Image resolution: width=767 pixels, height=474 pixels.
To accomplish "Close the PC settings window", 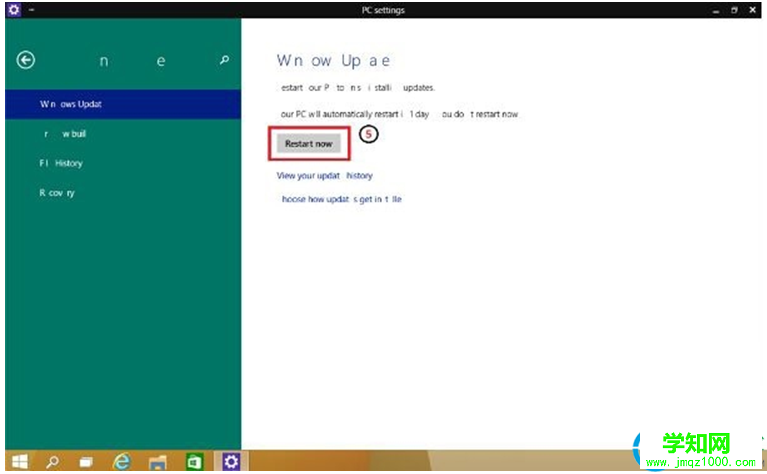I will [752, 10].
